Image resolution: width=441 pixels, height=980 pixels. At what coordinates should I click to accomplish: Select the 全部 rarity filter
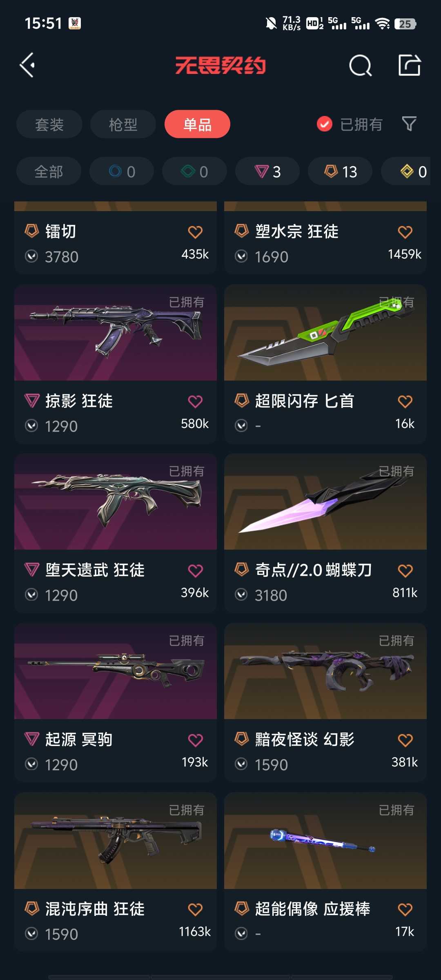(x=49, y=171)
